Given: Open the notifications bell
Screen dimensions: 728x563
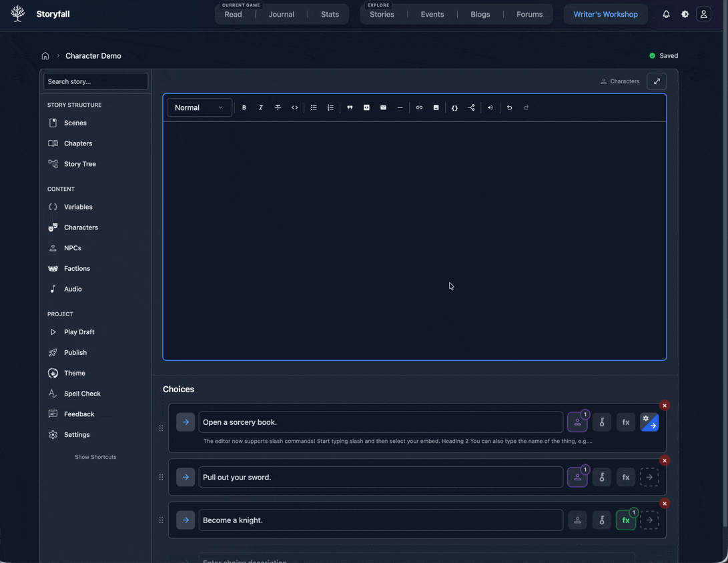Looking at the screenshot, I should point(666,14).
